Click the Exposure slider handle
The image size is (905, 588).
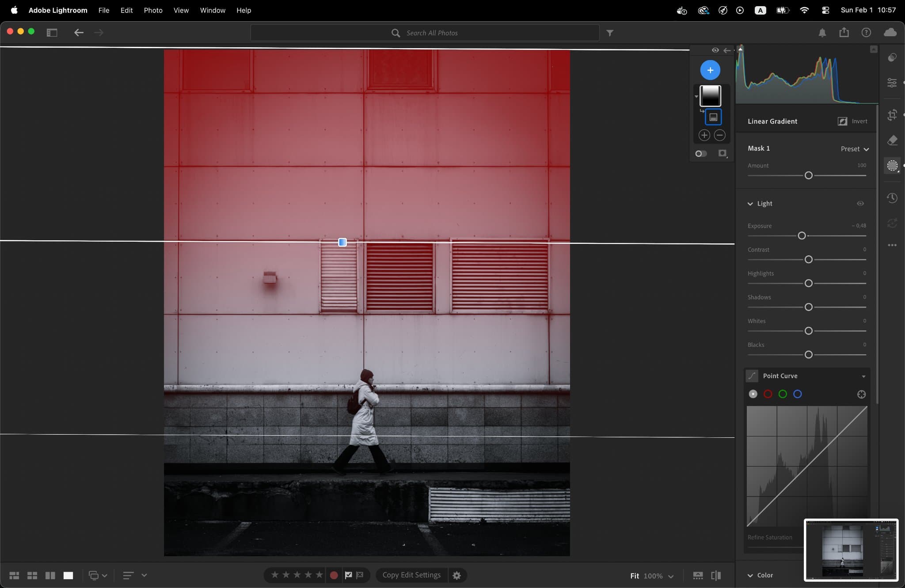pos(802,235)
